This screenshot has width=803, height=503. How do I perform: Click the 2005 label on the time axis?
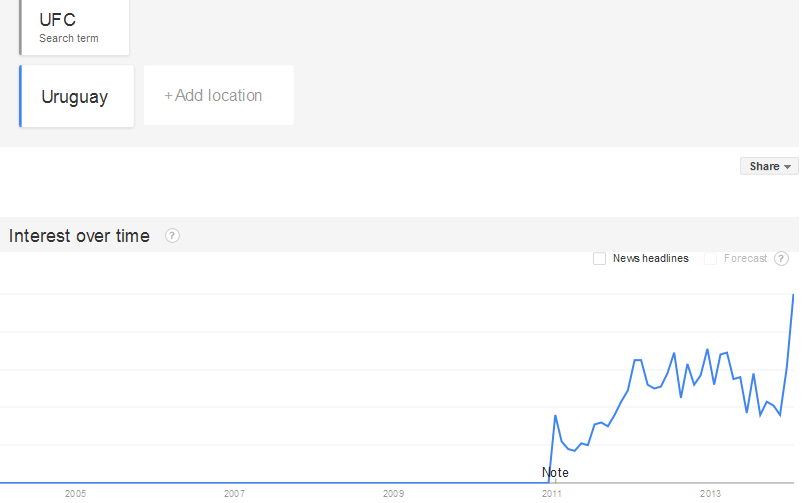(75, 494)
